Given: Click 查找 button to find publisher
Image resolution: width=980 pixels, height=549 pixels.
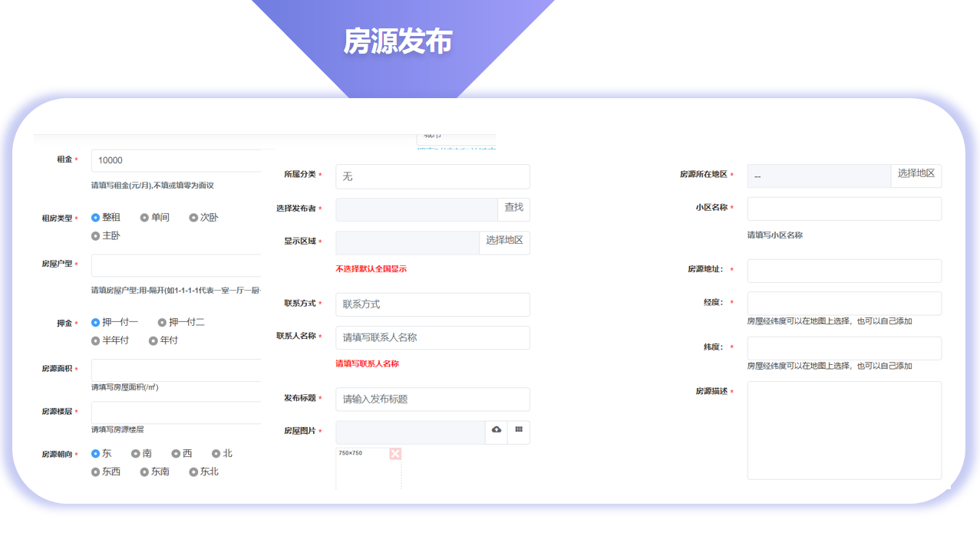Looking at the screenshot, I should tap(513, 209).
